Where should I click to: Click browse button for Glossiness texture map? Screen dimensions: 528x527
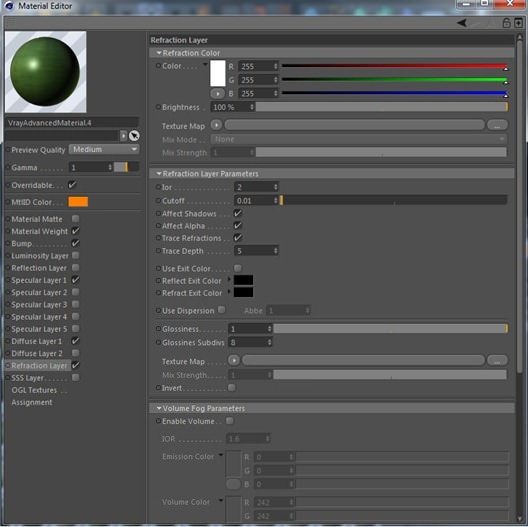[x=497, y=360]
